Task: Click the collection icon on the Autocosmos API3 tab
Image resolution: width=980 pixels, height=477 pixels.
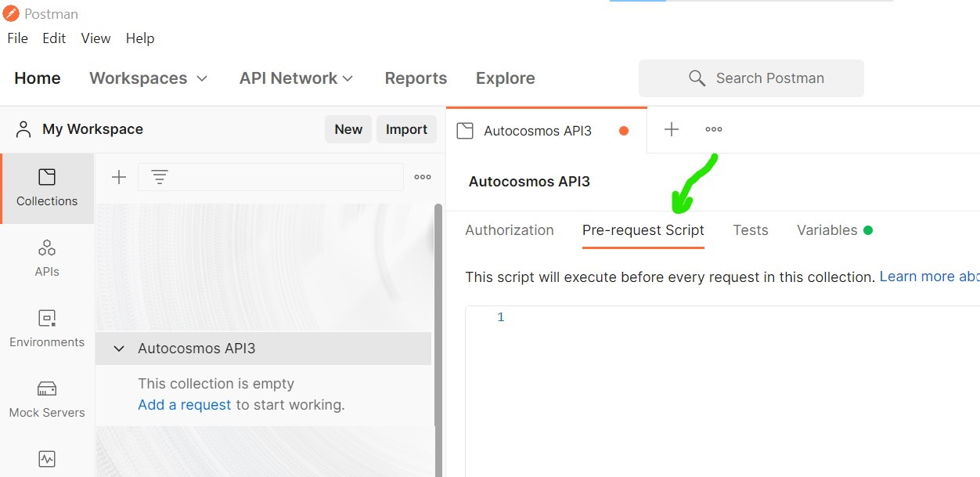Action: (465, 131)
